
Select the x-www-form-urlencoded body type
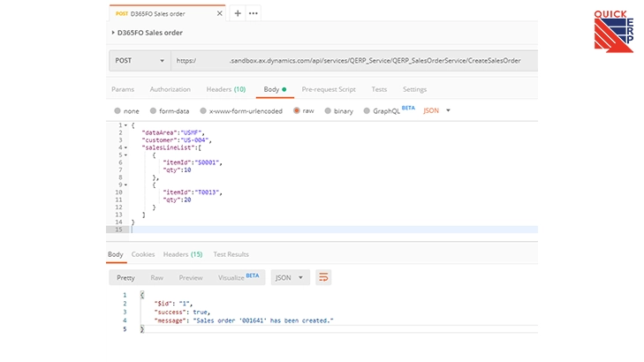(x=203, y=111)
